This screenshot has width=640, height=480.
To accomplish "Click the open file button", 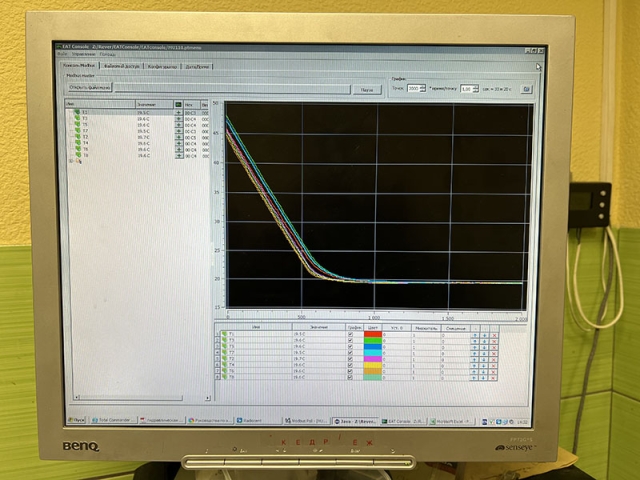I will point(88,88).
